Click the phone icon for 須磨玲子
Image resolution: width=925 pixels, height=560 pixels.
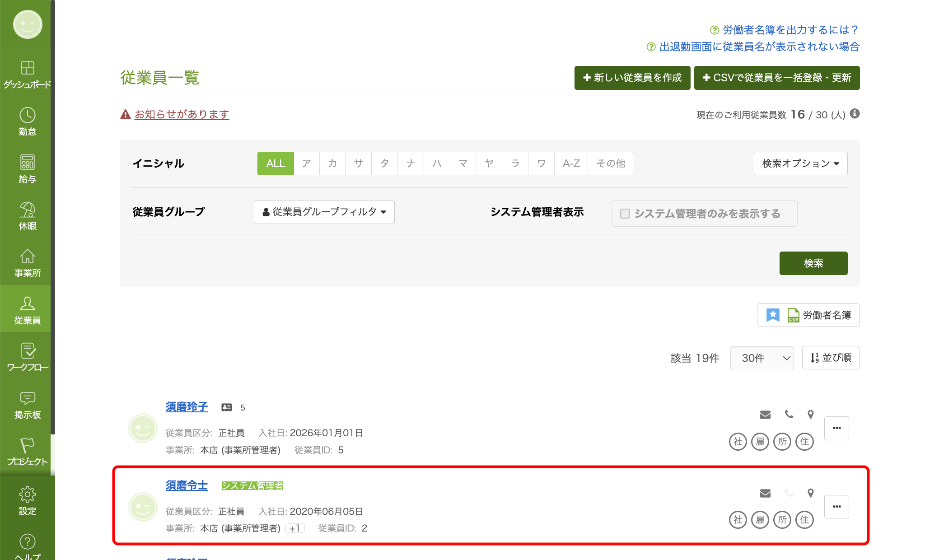789,414
